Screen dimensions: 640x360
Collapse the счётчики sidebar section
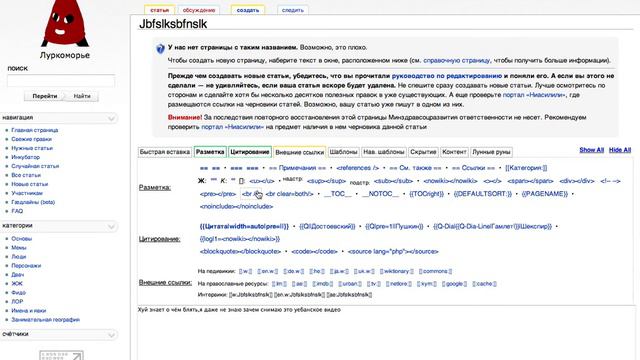coord(111,335)
